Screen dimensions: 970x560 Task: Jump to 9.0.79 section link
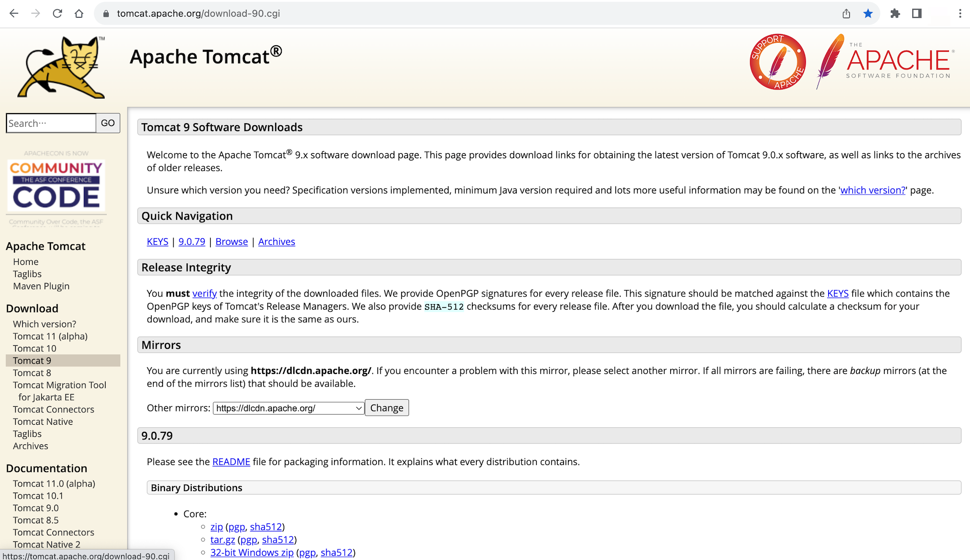192,242
